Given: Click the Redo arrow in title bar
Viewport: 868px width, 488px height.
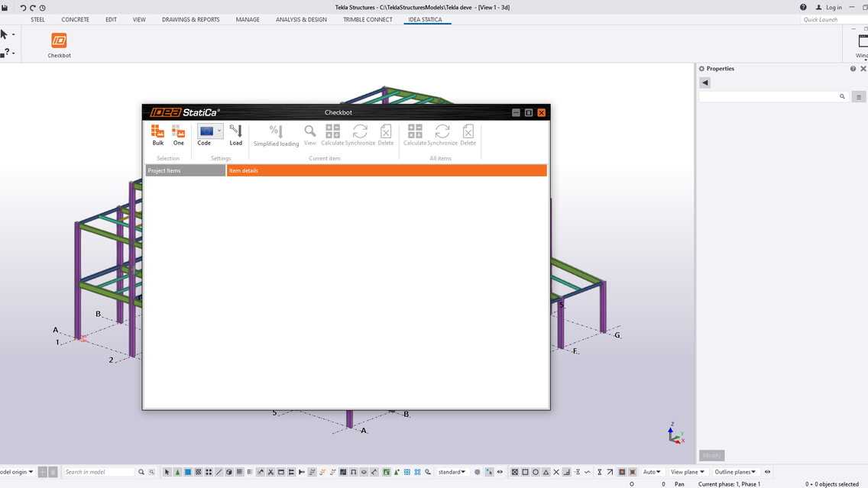Looking at the screenshot, I should tap(33, 8).
